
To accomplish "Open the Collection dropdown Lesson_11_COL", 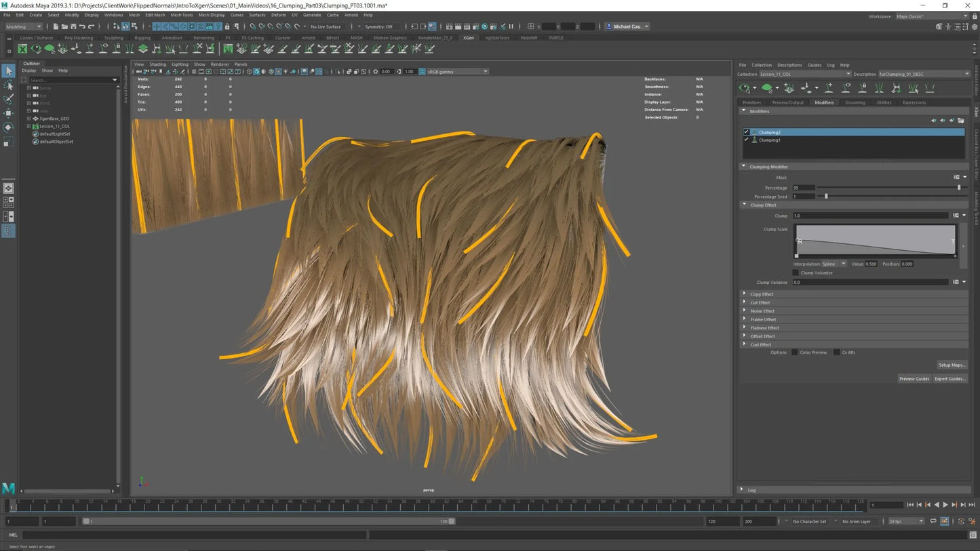I will click(x=804, y=74).
